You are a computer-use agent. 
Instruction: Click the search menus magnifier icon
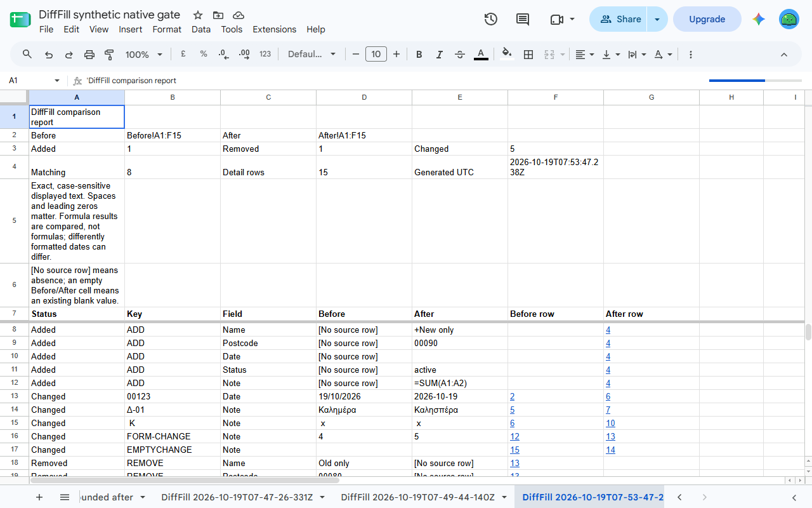[27, 55]
